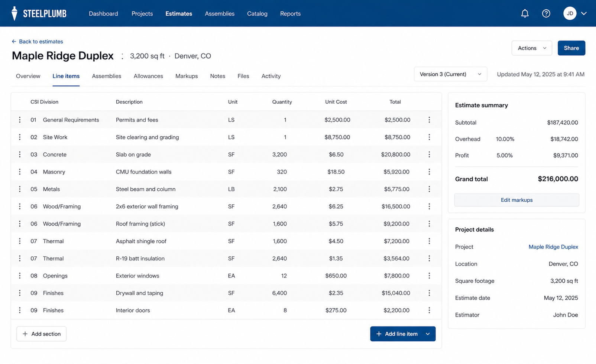Open Projects in top navigation
Viewport: 596px width, 364px height.
point(142,14)
